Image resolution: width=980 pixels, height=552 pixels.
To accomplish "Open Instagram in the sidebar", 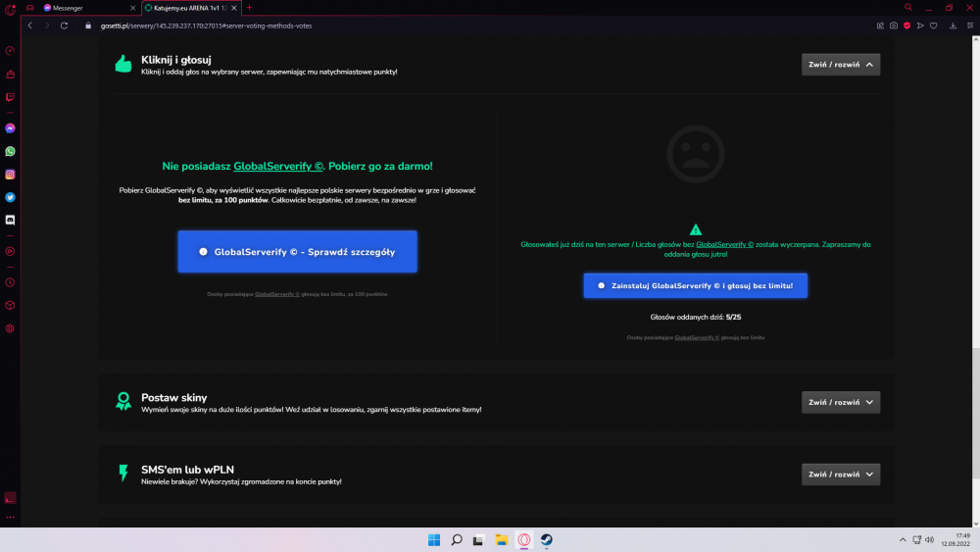I will click(x=10, y=175).
